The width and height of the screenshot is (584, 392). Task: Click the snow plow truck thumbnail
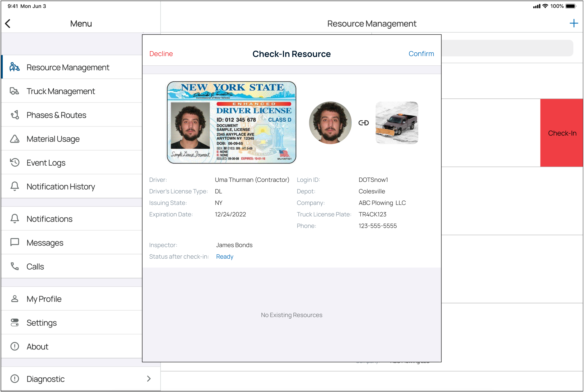397,123
